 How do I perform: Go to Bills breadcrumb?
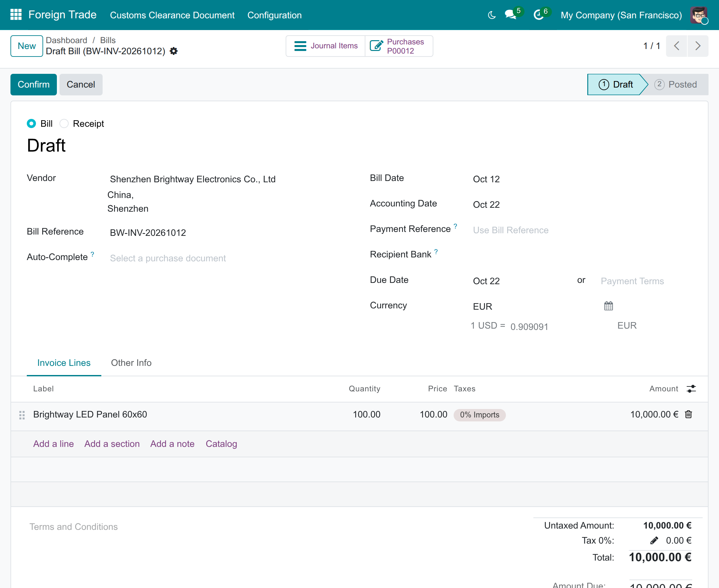click(108, 40)
